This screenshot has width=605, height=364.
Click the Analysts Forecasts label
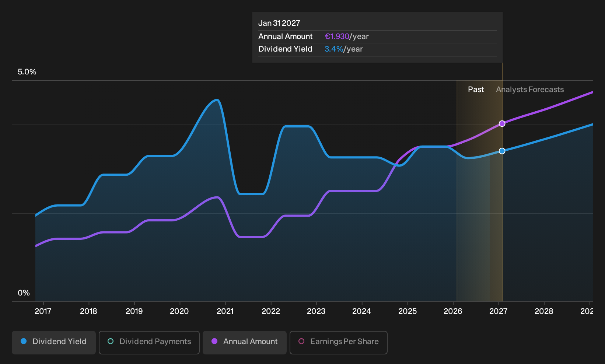530,90
